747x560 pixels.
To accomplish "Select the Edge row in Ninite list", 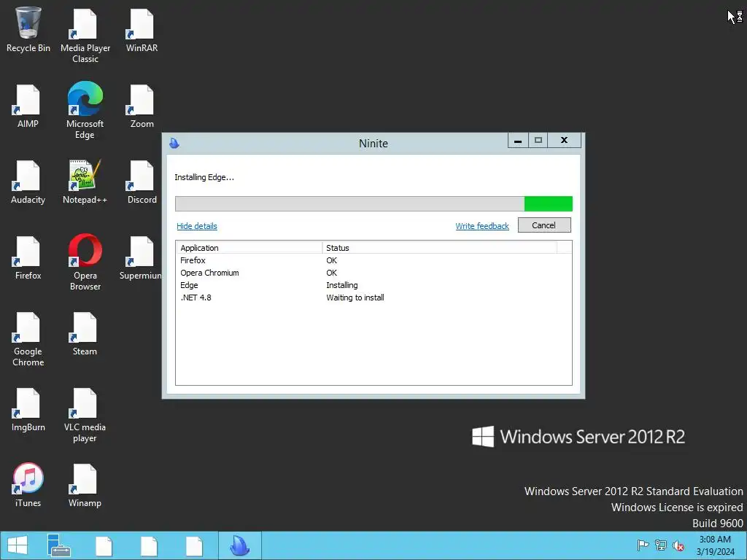I will click(373, 285).
